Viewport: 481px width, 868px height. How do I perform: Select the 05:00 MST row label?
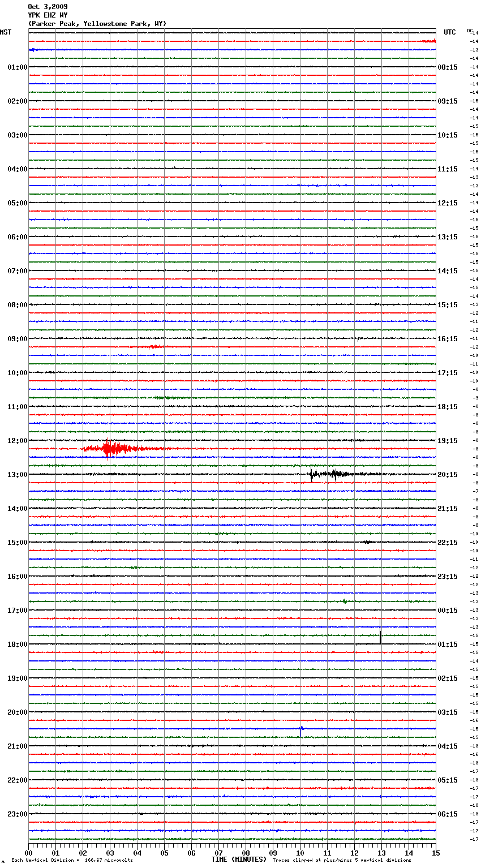click(x=17, y=203)
